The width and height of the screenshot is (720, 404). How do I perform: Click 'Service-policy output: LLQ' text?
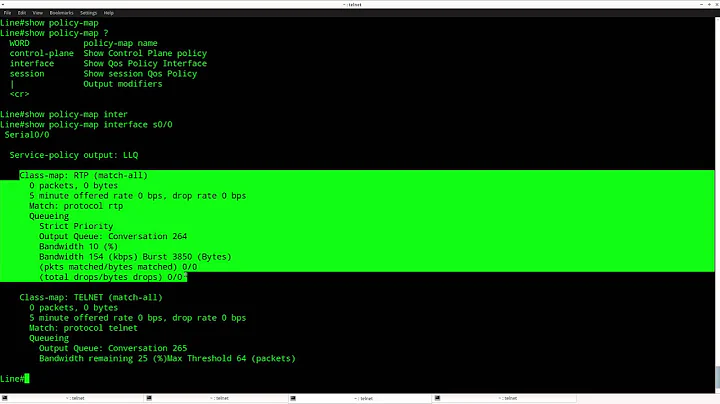(73, 155)
